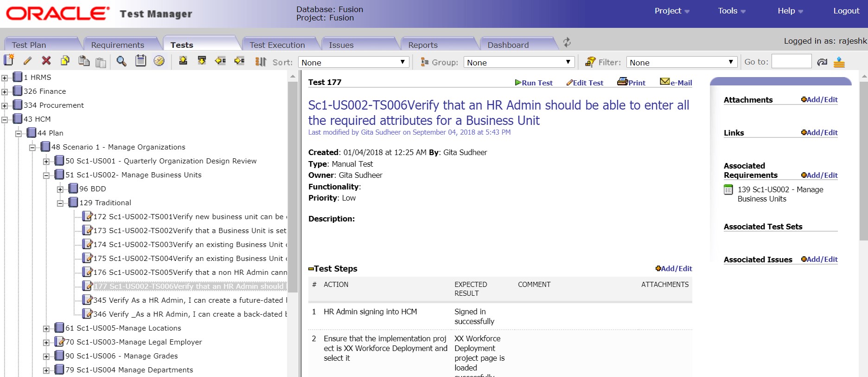Click the move up arrow toolbar icon

click(x=183, y=61)
